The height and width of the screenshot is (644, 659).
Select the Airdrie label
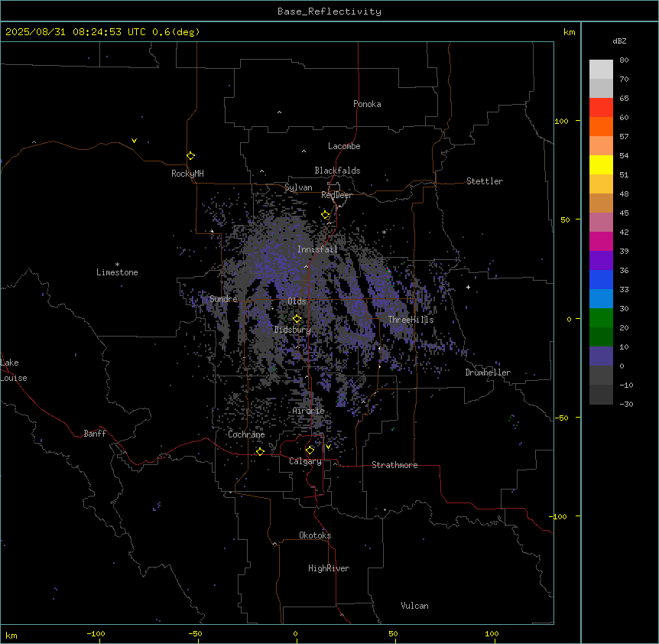309,411
